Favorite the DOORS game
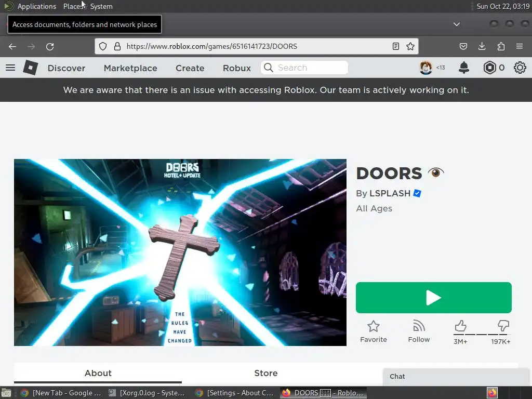 374,331
